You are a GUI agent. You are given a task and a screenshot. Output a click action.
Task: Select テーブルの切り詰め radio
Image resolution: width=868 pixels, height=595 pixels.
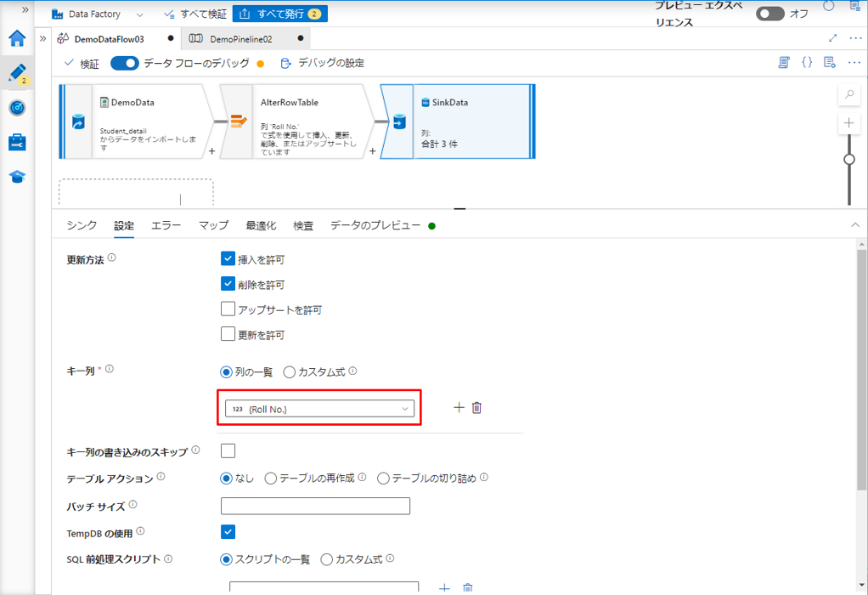383,478
